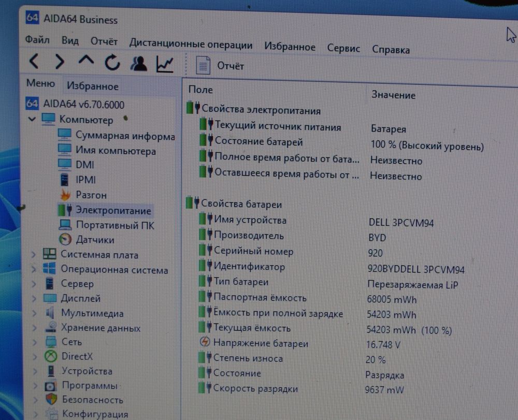Open the graph chart toolbar icon

point(165,64)
